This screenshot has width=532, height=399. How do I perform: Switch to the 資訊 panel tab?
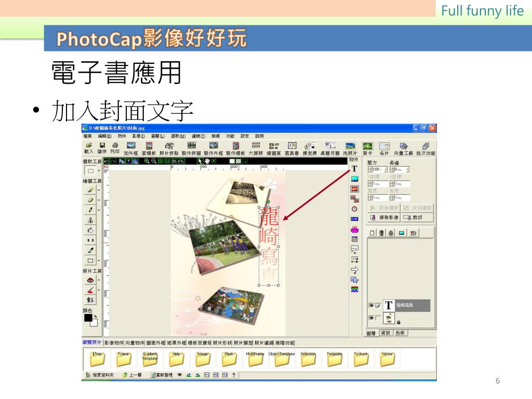pos(386,333)
